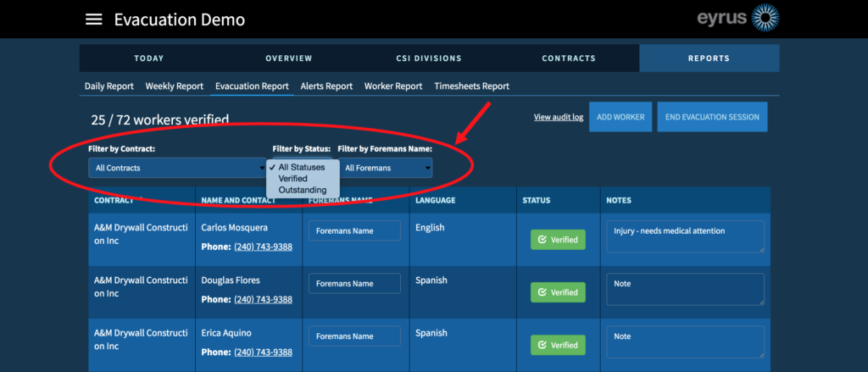Choose All Statuses in status list

pyautogui.click(x=302, y=167)
